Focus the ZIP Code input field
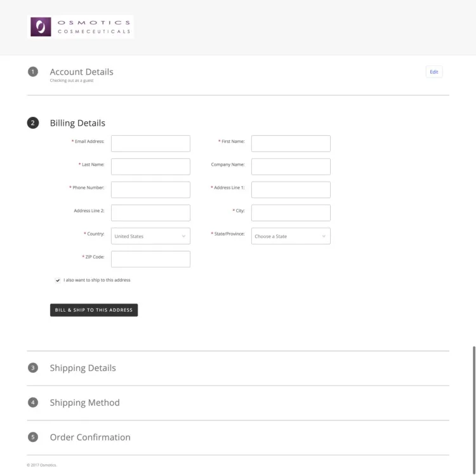Screen dimensions: 476x475 (150, 259)
